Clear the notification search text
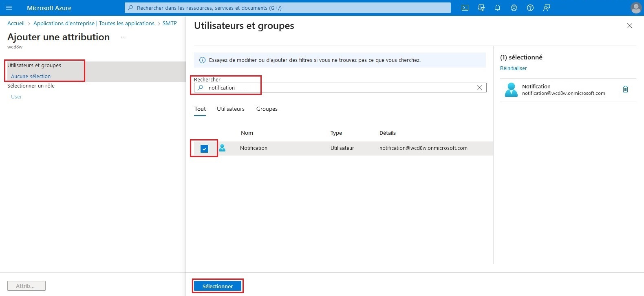The height and width of the screenshot is (296, 644). pos(480,88)
